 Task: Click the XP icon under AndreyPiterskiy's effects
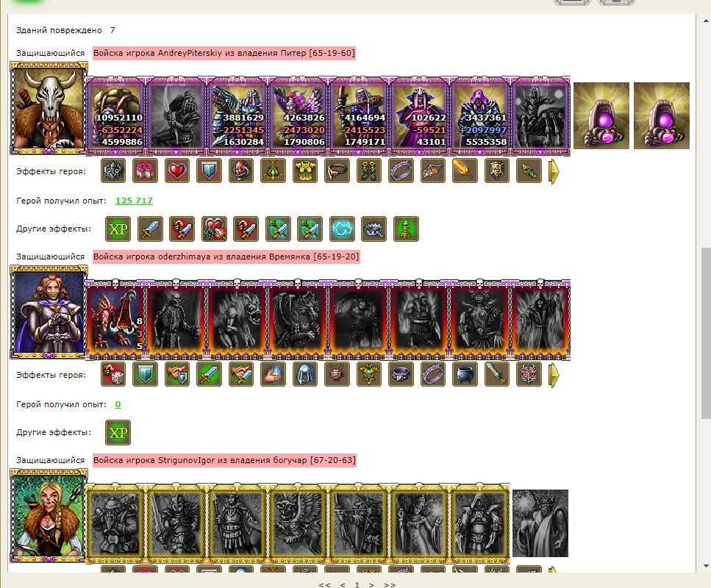118,229
